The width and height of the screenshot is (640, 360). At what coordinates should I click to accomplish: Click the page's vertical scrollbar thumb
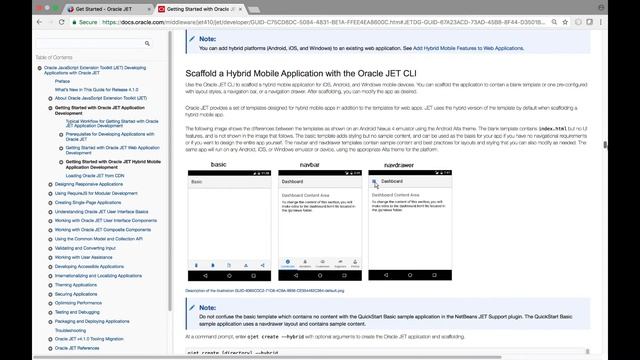tap(605, 145)
